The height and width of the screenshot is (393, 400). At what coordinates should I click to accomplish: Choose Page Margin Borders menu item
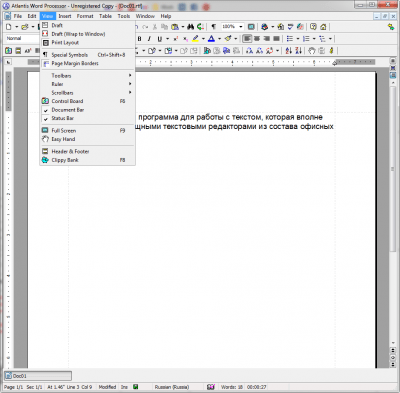[x=88, y=63]
